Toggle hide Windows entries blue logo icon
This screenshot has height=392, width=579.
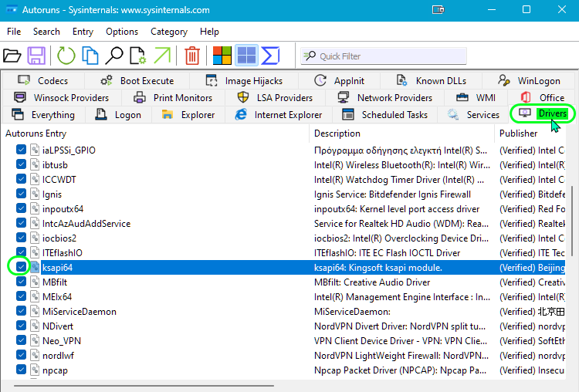(246, 56)
